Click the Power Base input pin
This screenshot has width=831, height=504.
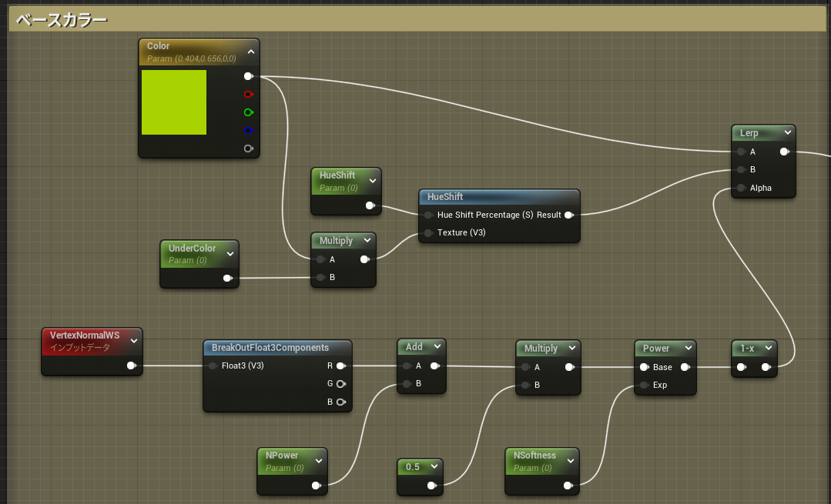pos(644,367)
